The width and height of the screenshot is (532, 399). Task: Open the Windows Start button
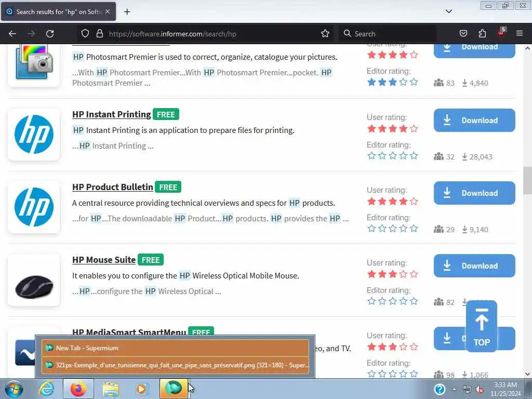point(14,389)
